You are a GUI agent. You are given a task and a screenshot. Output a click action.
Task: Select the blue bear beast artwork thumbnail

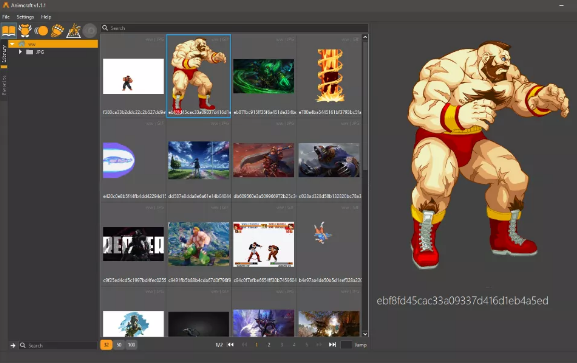329,160
